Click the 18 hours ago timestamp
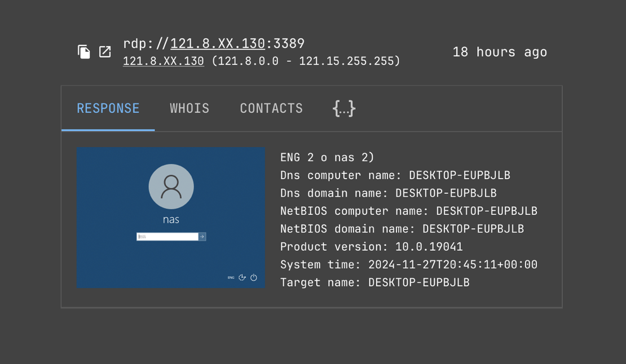Viewport: 626px width, 364px height. (500, 52)
